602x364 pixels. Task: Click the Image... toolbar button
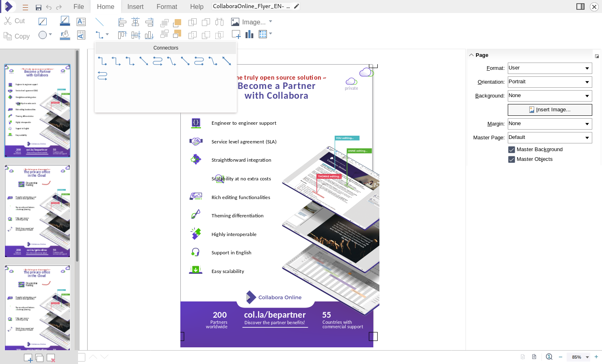pyautogui.click(x=249, y=22)
